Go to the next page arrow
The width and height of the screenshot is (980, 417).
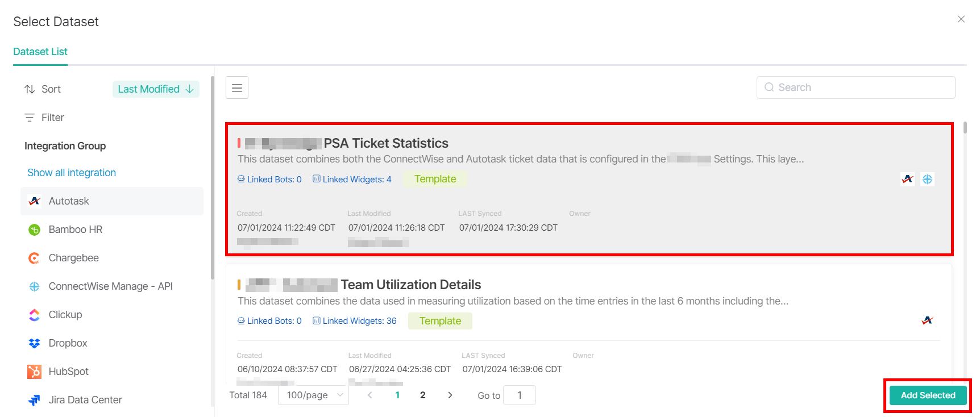[x=450, y=395]
